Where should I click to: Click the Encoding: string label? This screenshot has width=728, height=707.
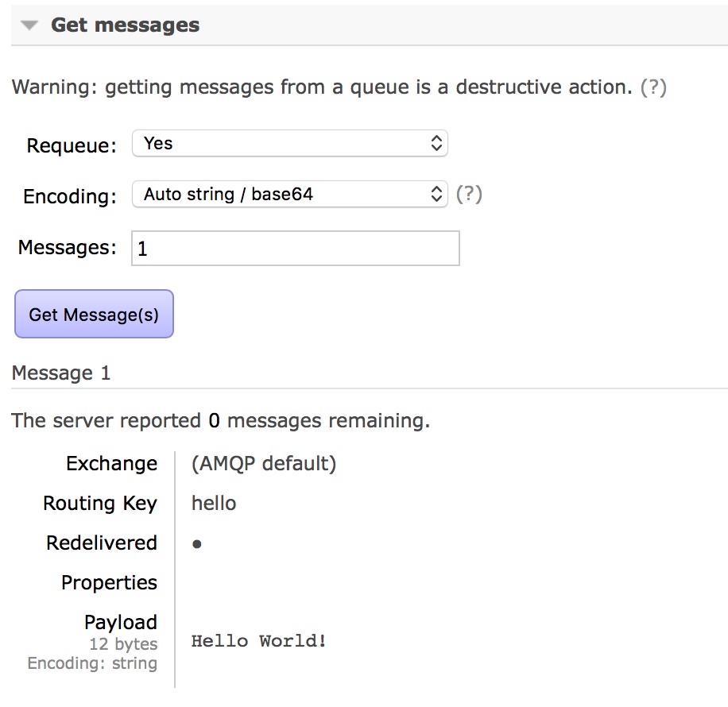[x=93, y=663]
